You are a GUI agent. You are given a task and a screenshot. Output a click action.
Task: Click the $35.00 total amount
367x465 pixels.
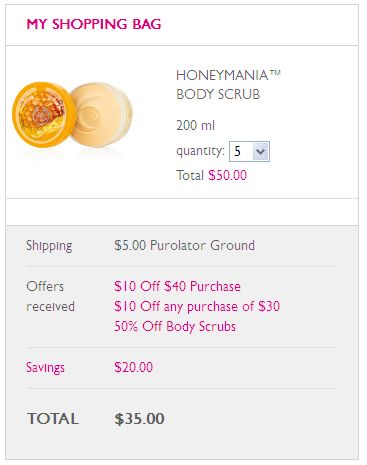coord(139,419)
